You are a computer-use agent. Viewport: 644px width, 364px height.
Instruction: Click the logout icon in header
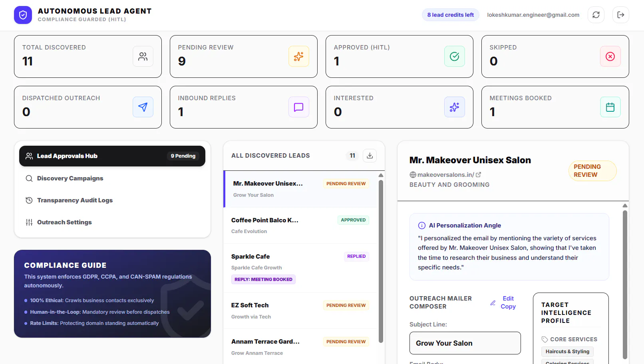click(620, 15)
